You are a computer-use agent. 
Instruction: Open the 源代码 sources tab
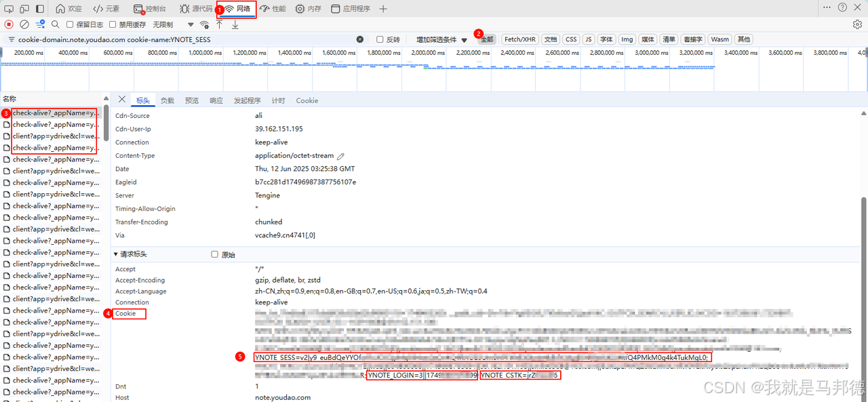point(196,9)
